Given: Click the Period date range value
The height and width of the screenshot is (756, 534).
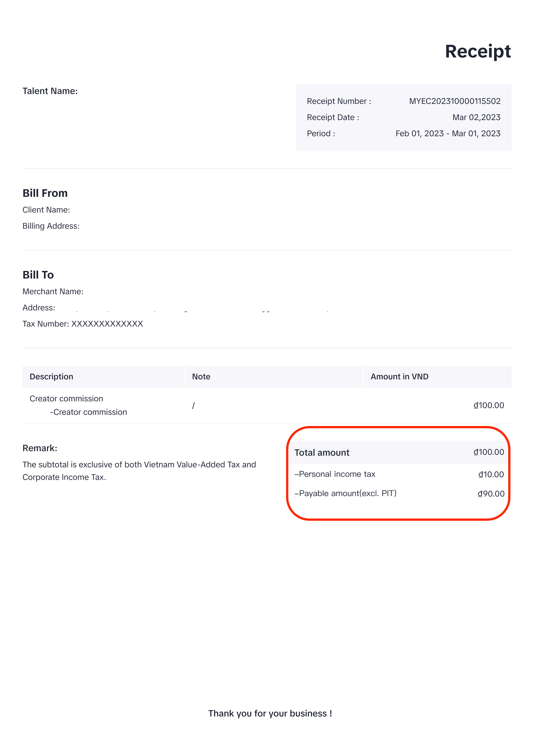Looking at the screenshot, I should [448, 134].
